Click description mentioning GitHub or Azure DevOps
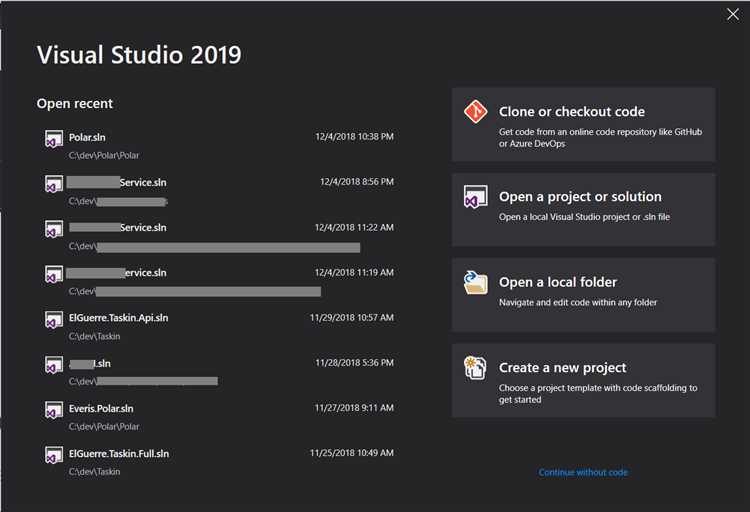 pyautogui.click(x=600, y=138)
